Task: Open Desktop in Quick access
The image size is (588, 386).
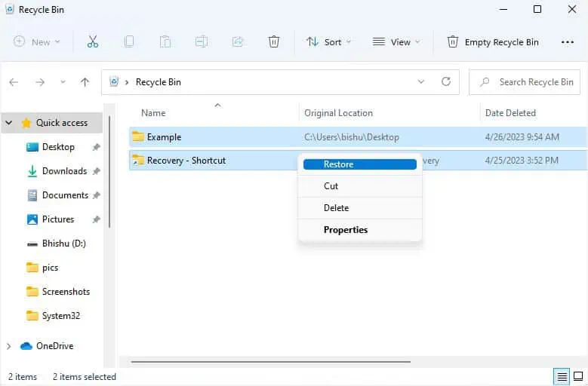Action: 58,147
